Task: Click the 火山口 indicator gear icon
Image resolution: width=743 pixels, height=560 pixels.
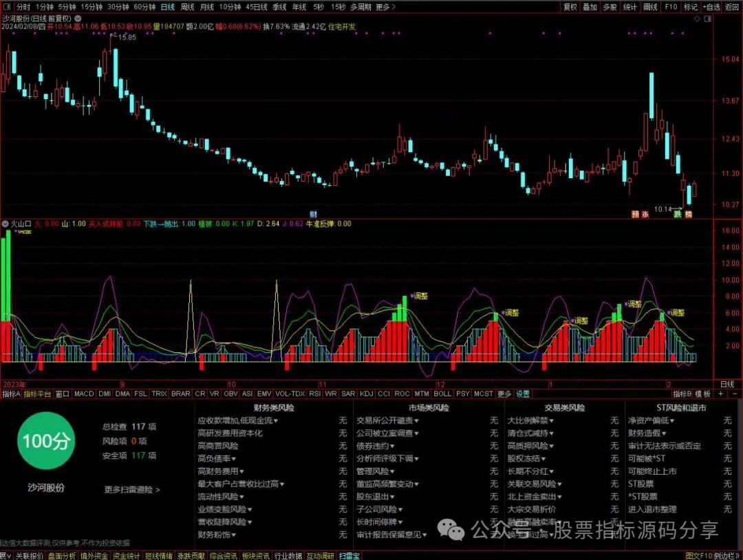Action: click(6, 224)
